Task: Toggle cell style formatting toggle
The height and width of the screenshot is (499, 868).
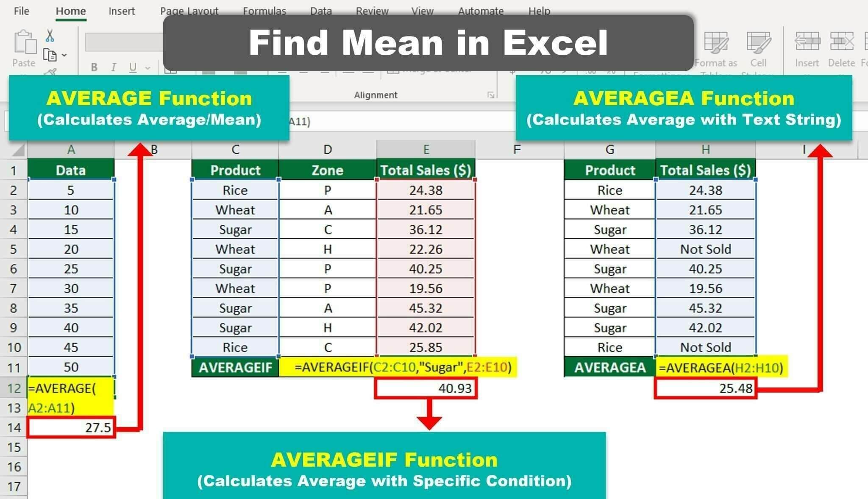Action: pyautogui.click(x=756, y=53)
